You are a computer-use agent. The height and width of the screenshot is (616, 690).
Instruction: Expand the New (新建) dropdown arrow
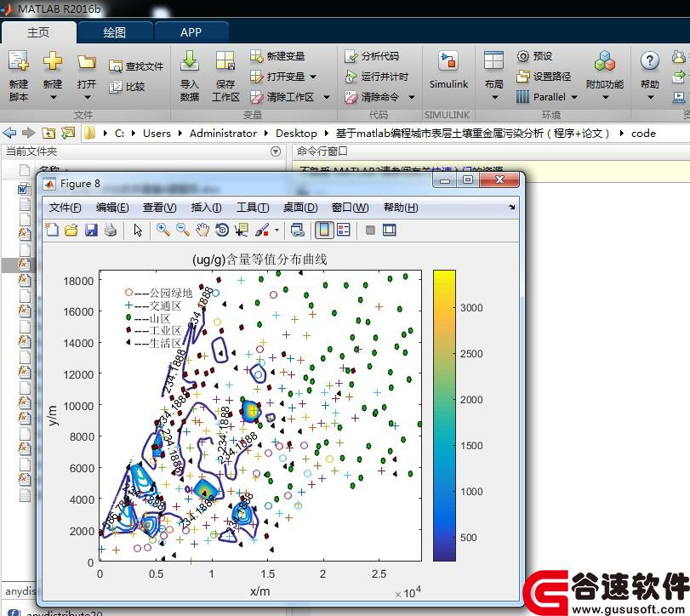pyautogui.click(x=53, y=97)
